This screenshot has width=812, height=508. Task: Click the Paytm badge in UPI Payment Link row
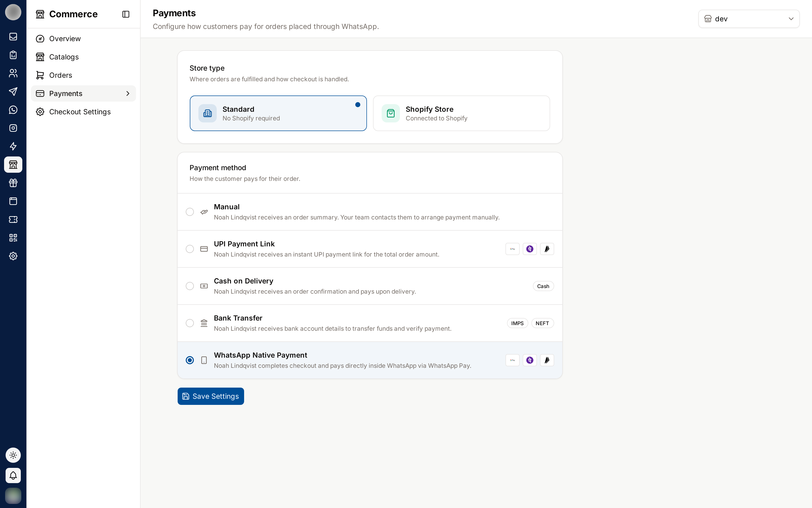[547, 249]
